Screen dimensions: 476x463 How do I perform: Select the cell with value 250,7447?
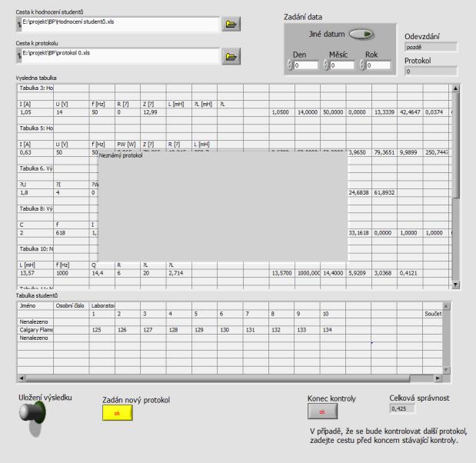(436, 152)
